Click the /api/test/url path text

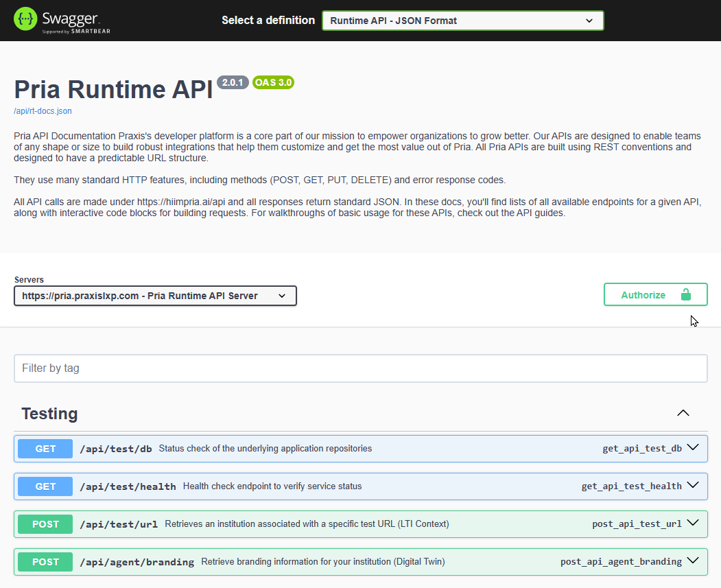pos(119,525)
